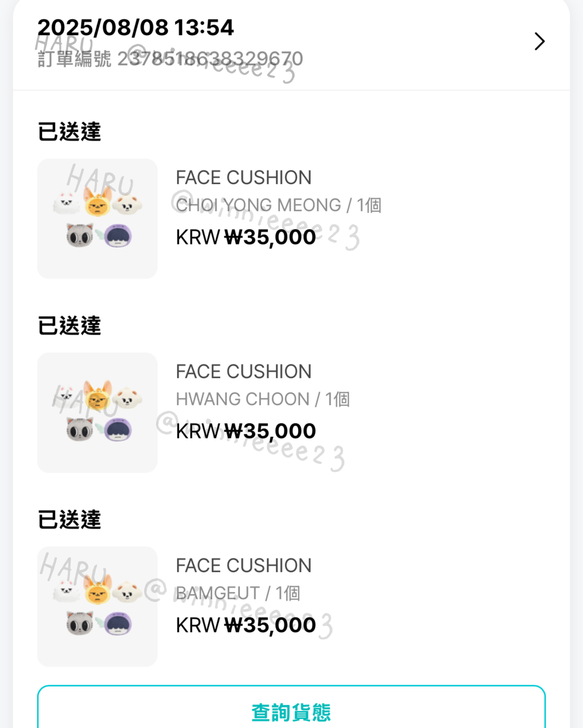Screen dimensions: 583x728
Task: Open FACE CUSHION title of CHOI YONG MEONG item
Action: point(244,178)
